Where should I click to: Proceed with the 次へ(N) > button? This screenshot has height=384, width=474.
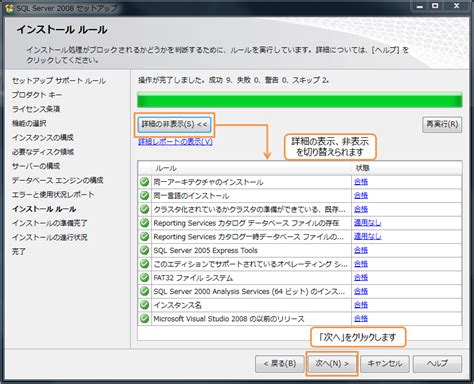coord(332,363)
